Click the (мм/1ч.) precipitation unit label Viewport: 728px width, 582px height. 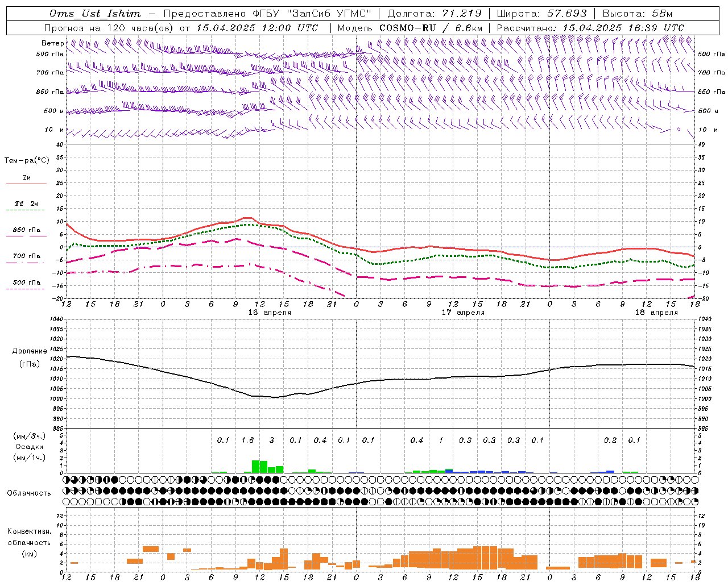(30, 458)
